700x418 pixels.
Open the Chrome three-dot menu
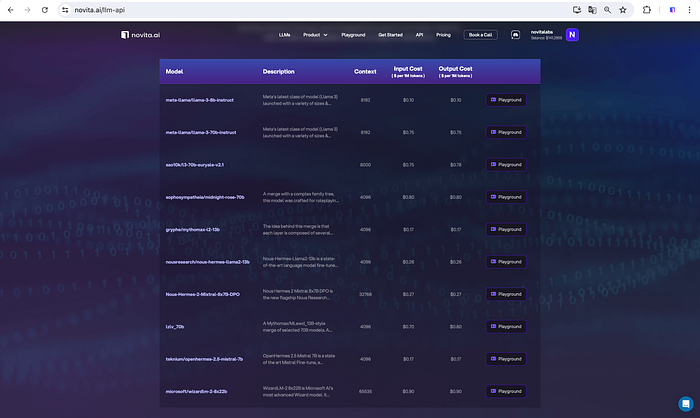[x=689, y=10]
